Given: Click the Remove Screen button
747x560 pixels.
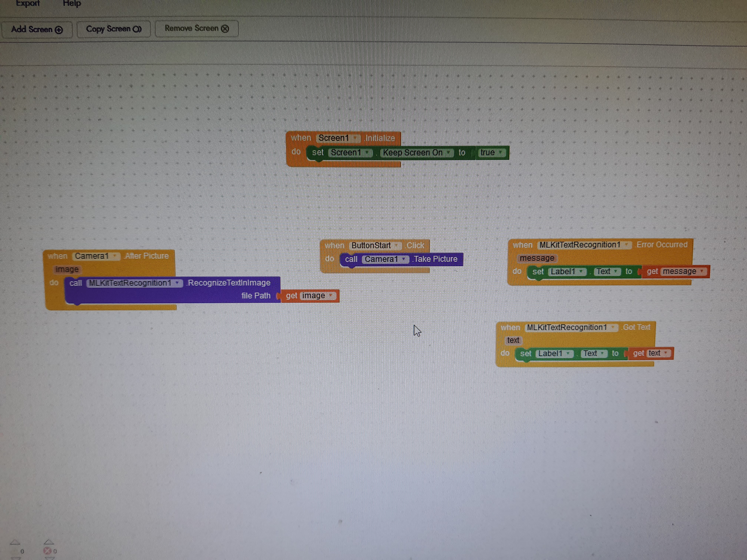Looking at the screenshot, I should click(x=197, y=28).
